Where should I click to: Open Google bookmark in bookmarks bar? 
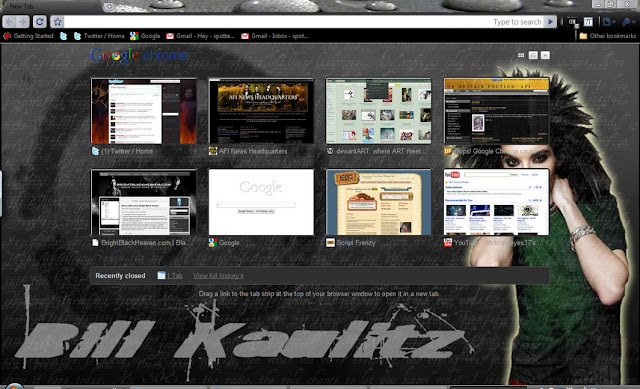point(145,36)
